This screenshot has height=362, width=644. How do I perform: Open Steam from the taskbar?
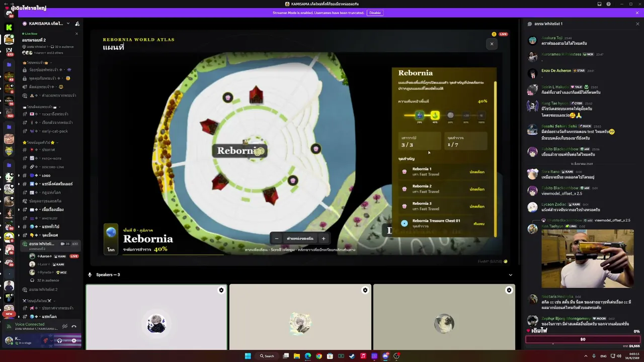352,356
